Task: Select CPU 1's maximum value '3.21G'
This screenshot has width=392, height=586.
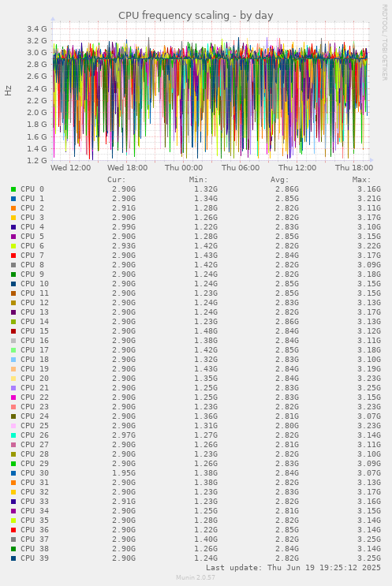Action: coord(369,199)
